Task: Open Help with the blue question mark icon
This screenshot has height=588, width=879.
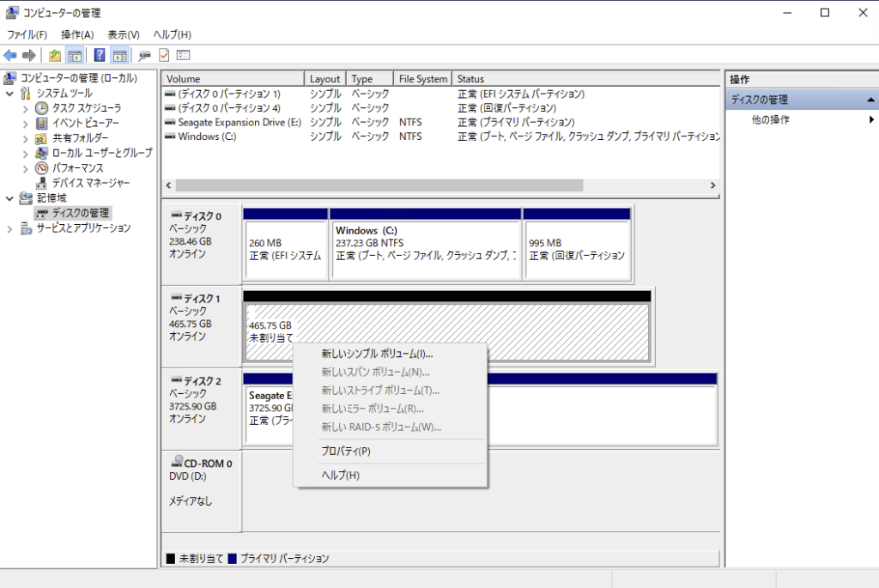Action: (100, 56)
